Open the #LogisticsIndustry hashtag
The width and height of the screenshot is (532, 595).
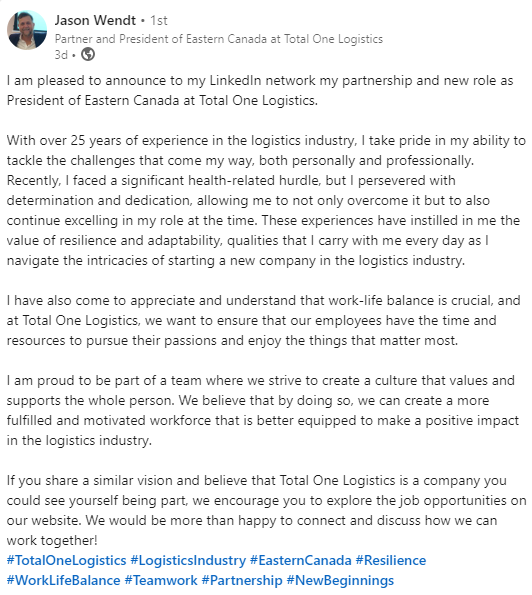[x=188, y=560]
